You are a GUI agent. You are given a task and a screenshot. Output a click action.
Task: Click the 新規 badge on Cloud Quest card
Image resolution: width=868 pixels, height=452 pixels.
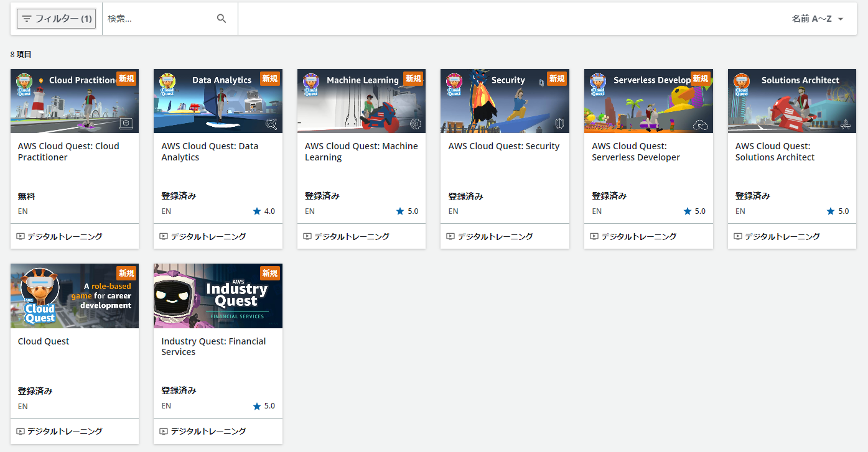(126, 273)
